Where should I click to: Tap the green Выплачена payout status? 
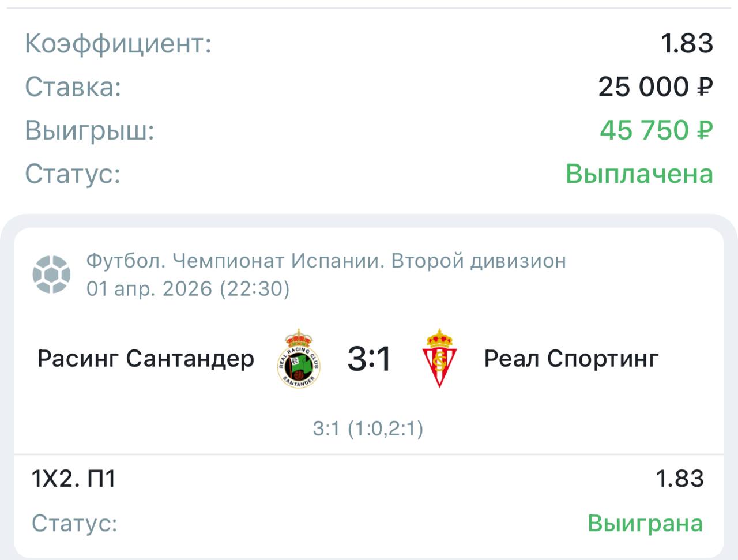(x=639, y=174)
